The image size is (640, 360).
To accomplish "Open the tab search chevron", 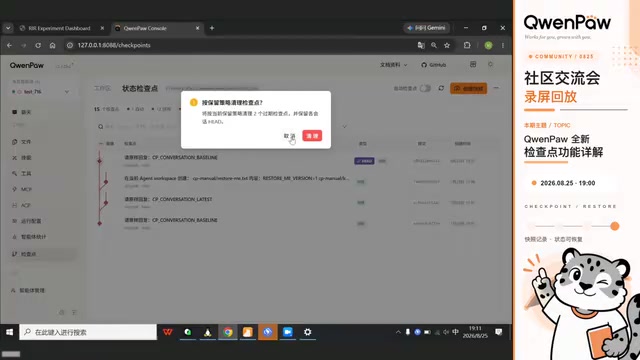I will coord(8,28).
